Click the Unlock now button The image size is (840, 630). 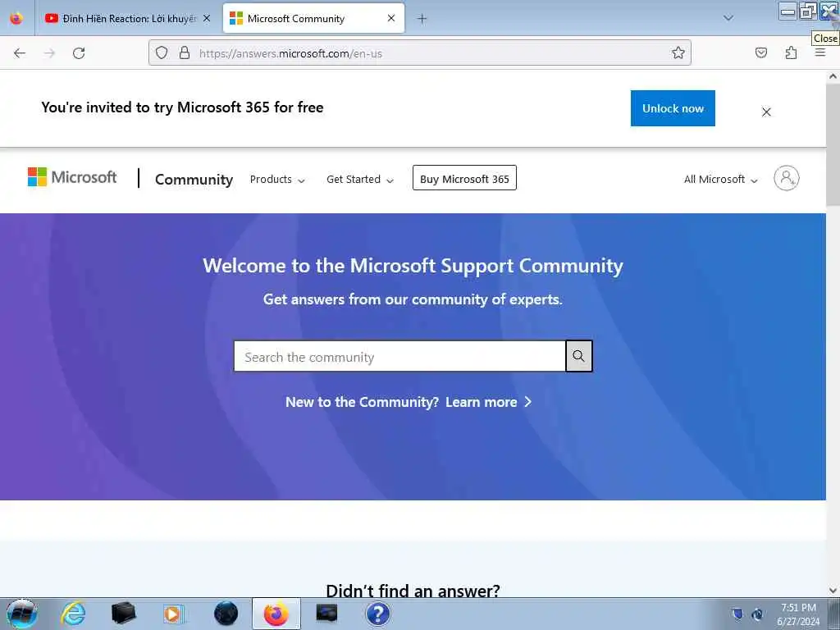tap(673, 108)
